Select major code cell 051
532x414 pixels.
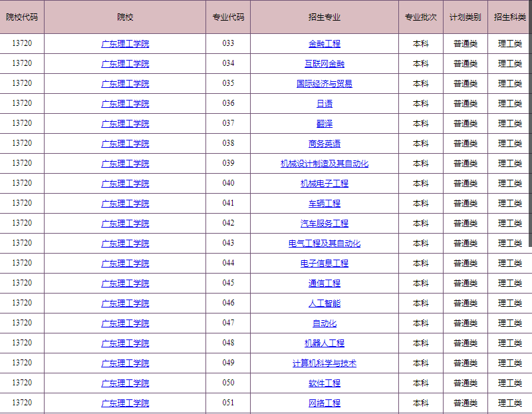[x=228, y=403]
